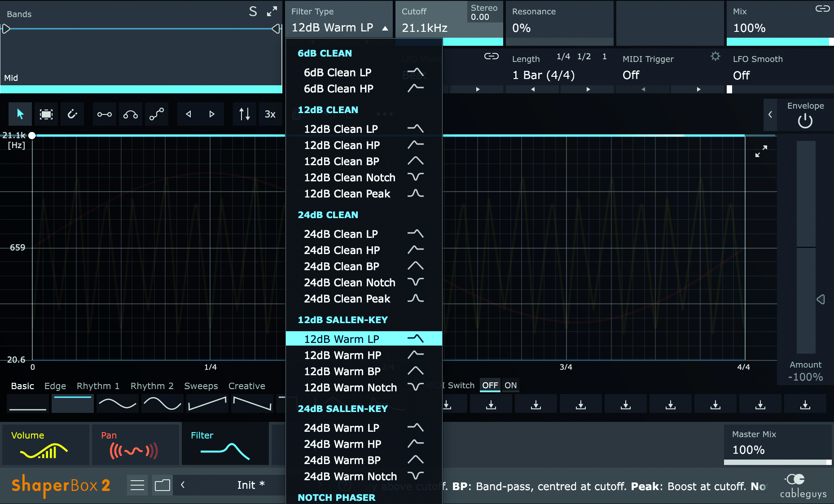Switch to the Rhythm 1 tab

(98, 386)
